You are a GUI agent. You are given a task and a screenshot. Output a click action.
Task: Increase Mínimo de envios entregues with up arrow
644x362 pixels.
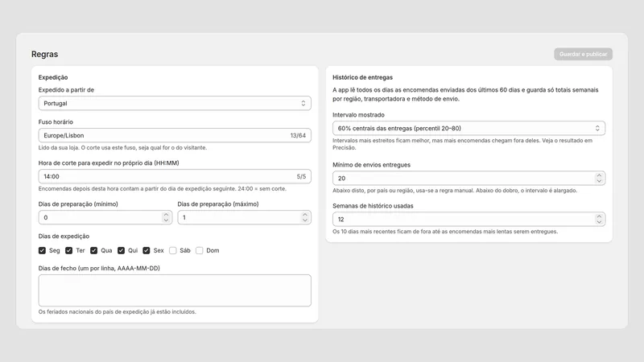pyautogui.click(x=599, y=175)
